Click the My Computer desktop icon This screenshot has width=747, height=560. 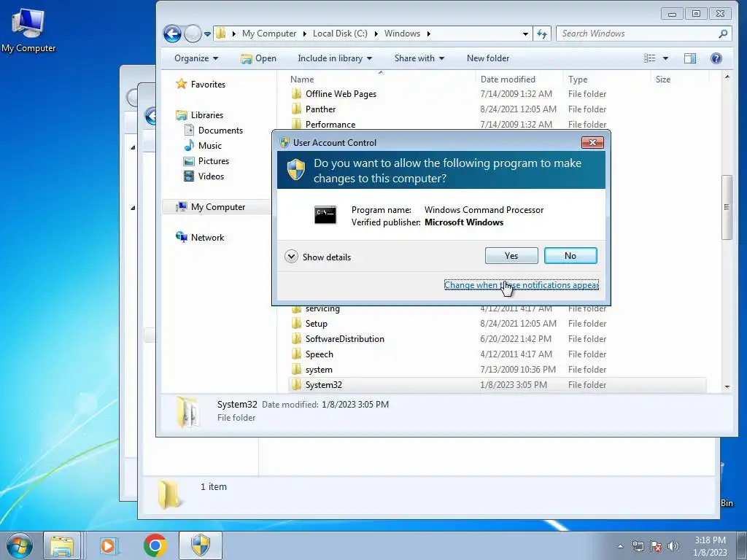coord(28,30)
